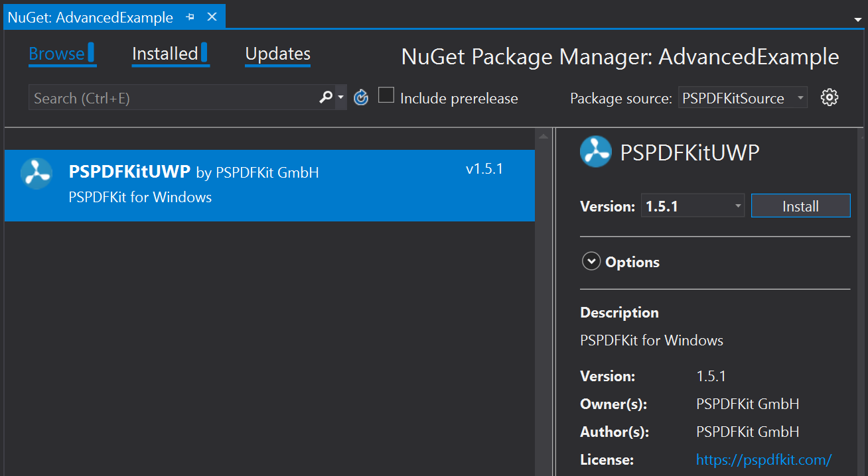This screenshot has height=476, width=868.
Task: Click NuGet Package Manager: AdvancedExample heading
Action: tap(620, 57)
